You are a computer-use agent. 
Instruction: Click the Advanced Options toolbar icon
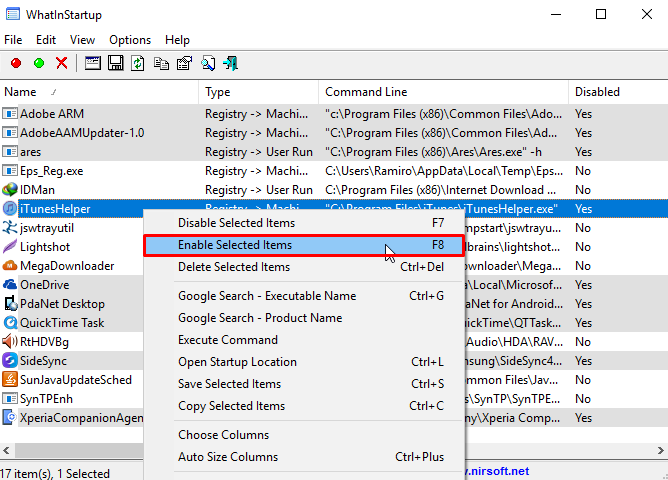pos(184,63)
